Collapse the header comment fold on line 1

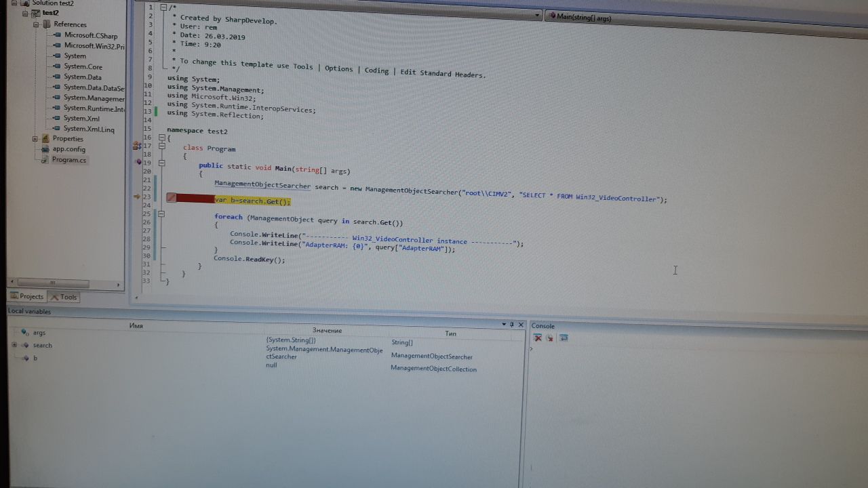point(163,7)
